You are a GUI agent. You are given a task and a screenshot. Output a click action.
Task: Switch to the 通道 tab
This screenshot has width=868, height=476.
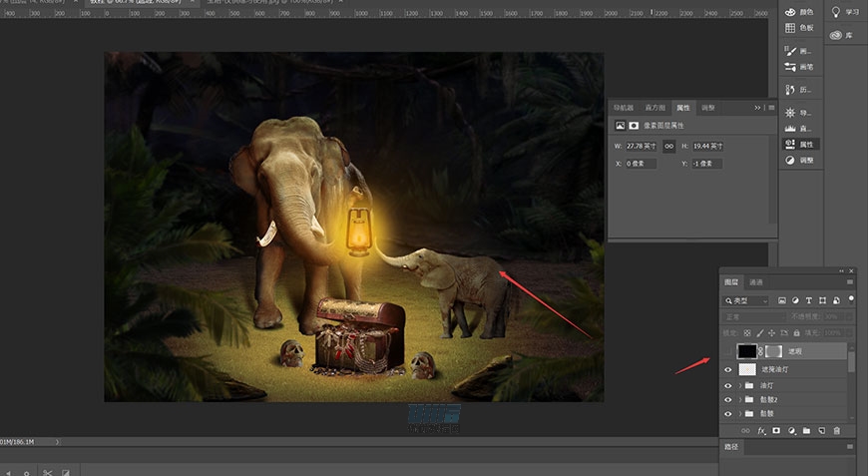(756, 282)
